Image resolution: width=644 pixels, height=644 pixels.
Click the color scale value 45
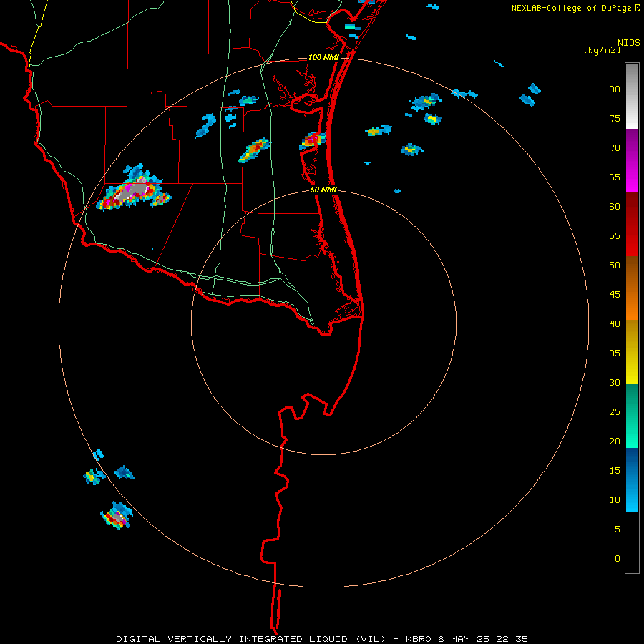pyautogui.click(x=615, y=295)
